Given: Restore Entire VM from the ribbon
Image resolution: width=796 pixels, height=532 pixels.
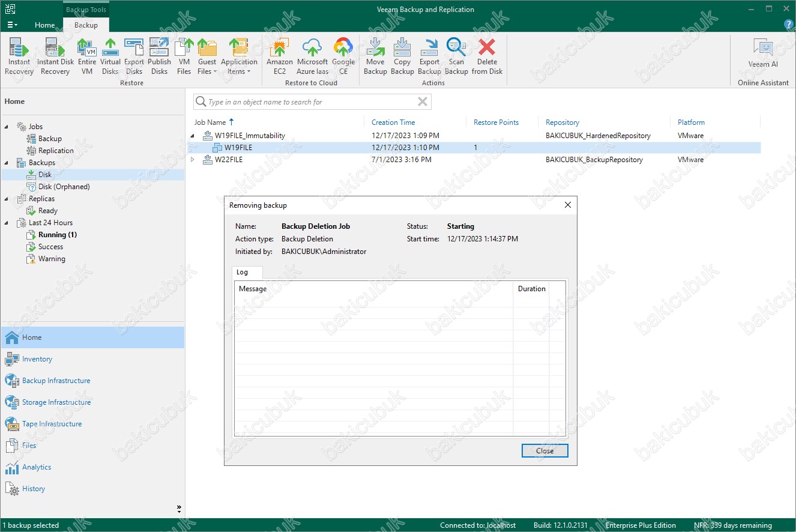Looking at the screenshot, I should click(87, 56).
